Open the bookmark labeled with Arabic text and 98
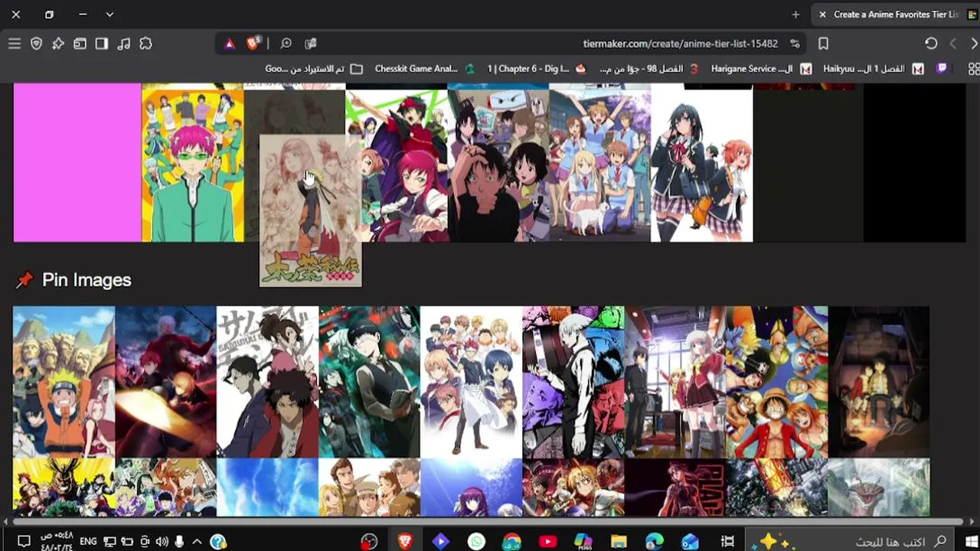Screen dimensions: 980x551 [x=649, y=69]
